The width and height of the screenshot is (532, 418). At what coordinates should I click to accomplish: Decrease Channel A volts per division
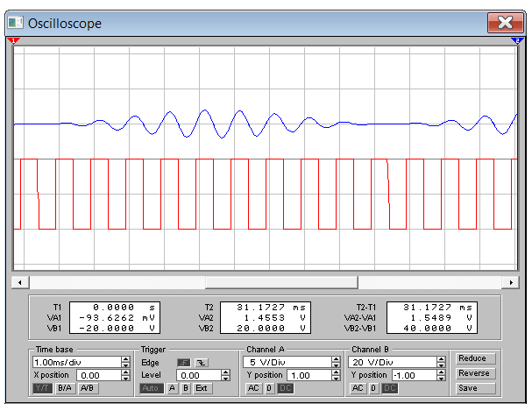(x=336, y=365)
